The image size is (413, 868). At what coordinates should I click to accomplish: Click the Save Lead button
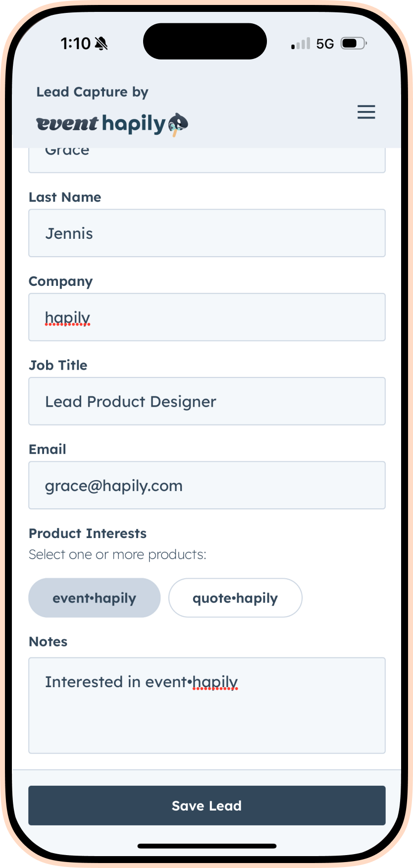[207, 806]
